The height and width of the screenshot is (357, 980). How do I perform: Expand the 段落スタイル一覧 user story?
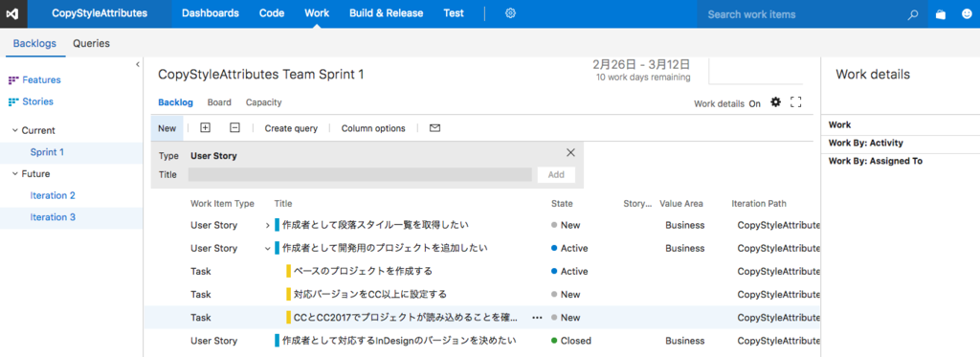(268, 225)
